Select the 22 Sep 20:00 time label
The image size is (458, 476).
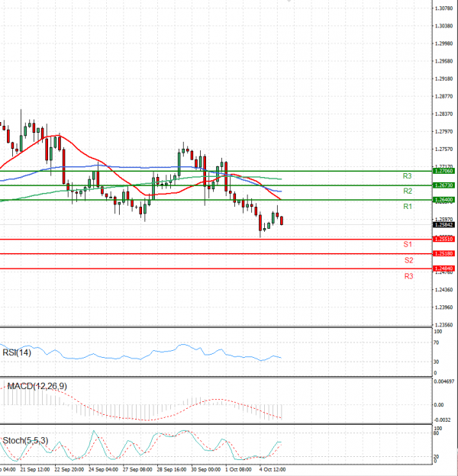(69, 469)
